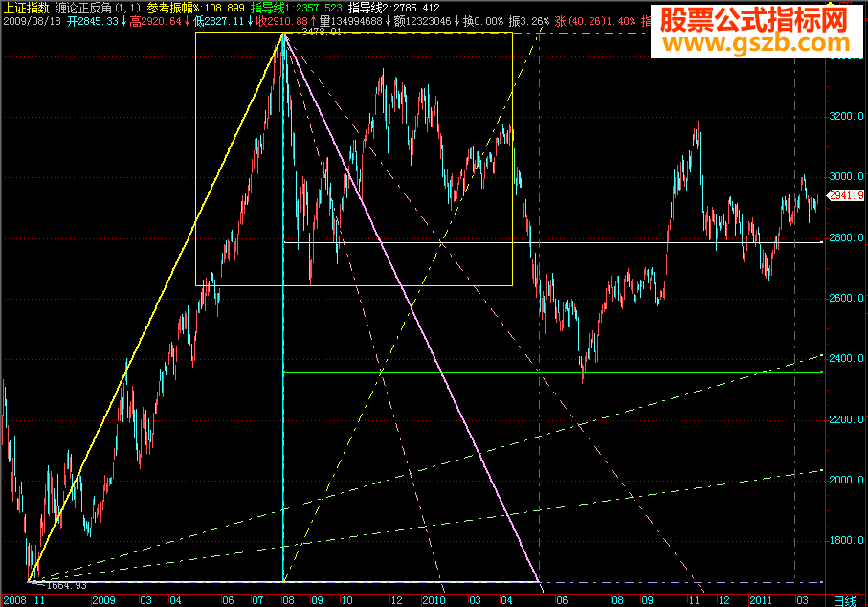Click the 1800.0 price axis label
The image size is (868, 607).
coord(846,540)
